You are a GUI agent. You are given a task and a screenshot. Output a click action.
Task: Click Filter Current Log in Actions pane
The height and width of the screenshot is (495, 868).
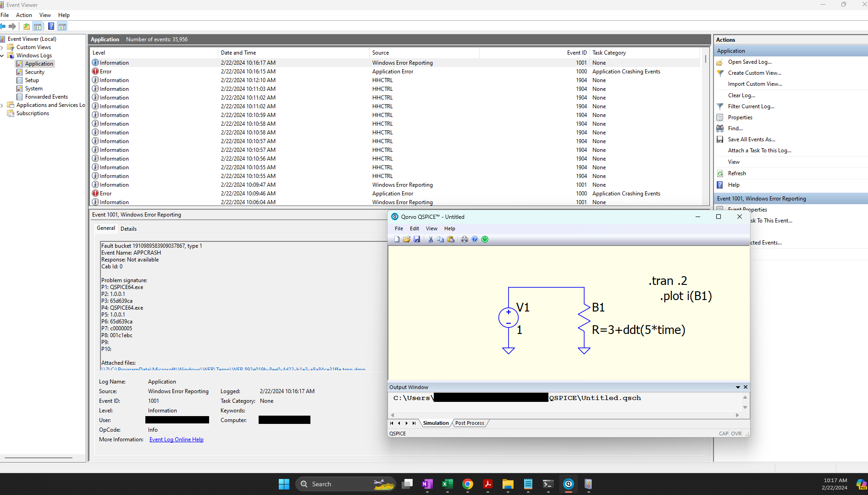tap(751, 106)
